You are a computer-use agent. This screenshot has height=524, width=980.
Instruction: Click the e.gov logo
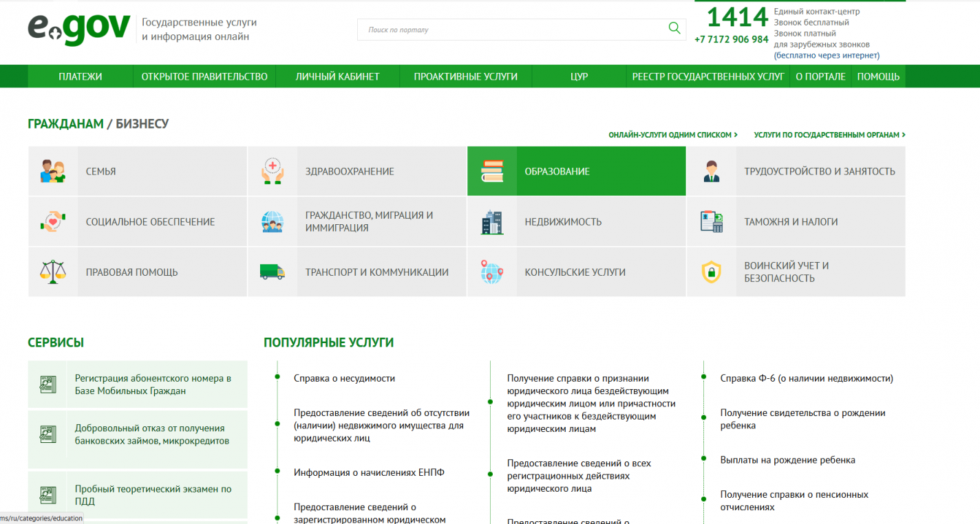pos(78,29)
